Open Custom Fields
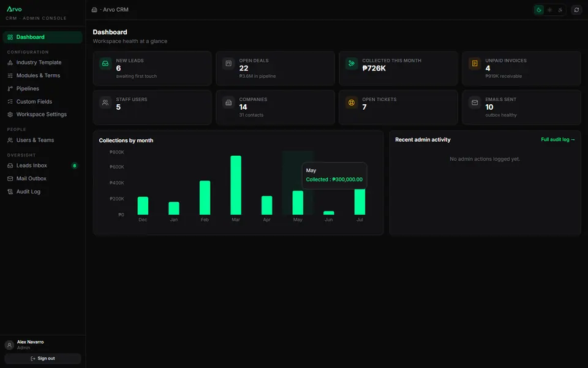Viewport: 588px width, 368px height. 42,101
